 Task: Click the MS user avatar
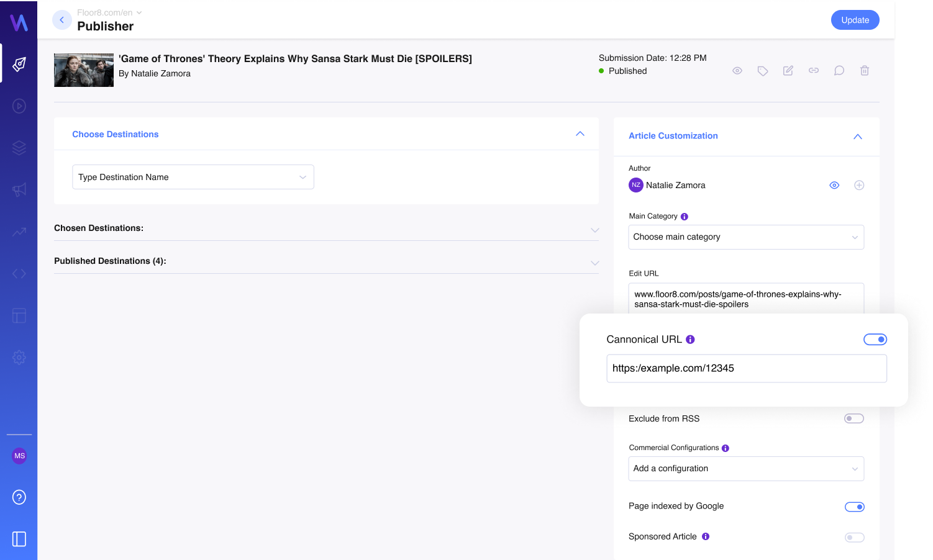coord(19,456)
